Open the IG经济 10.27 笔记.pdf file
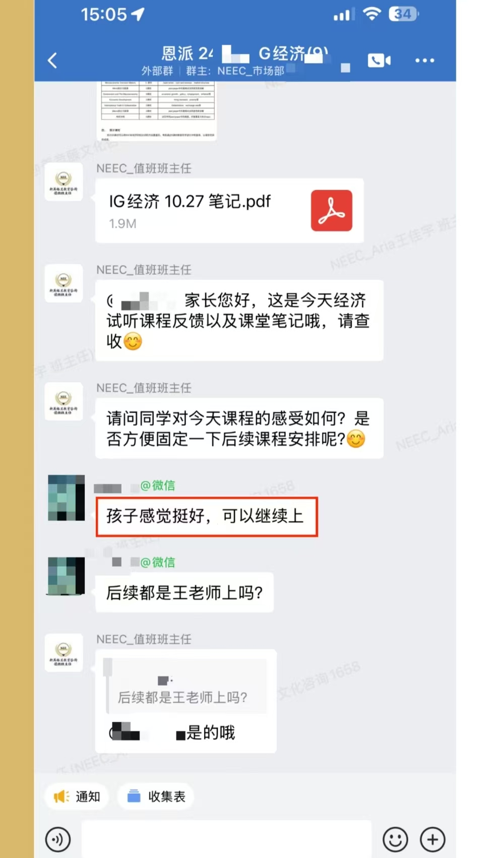 click(x=229, y=211)
